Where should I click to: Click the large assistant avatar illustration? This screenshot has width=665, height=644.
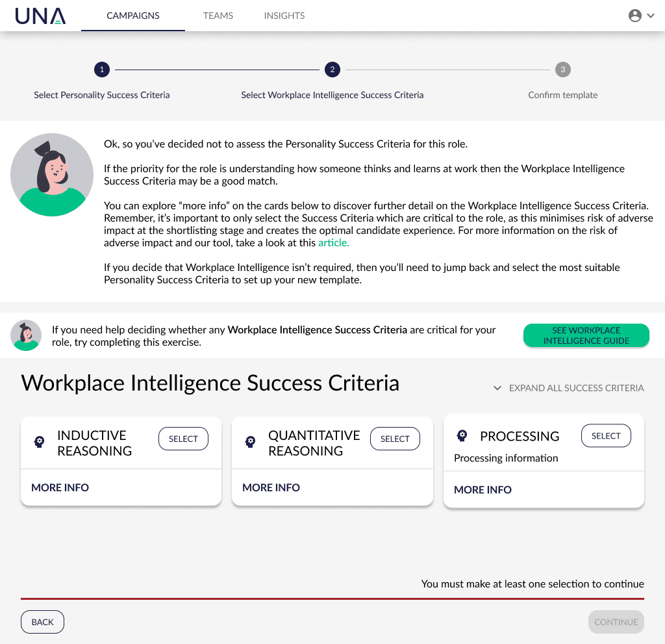point(52,175)
